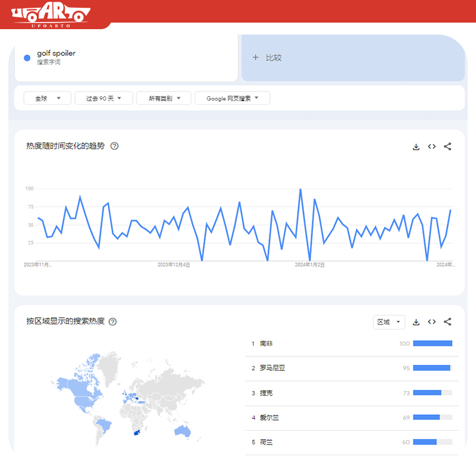Open help for 热度随时间变化的趋势
476x476 pixels.
114,146
